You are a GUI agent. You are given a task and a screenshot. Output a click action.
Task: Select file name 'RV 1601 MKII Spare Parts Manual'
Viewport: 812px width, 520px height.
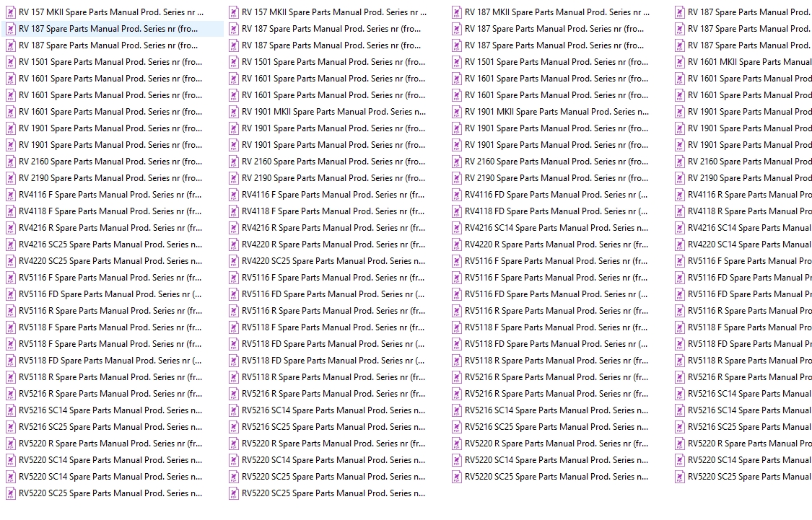pos(749,62)
